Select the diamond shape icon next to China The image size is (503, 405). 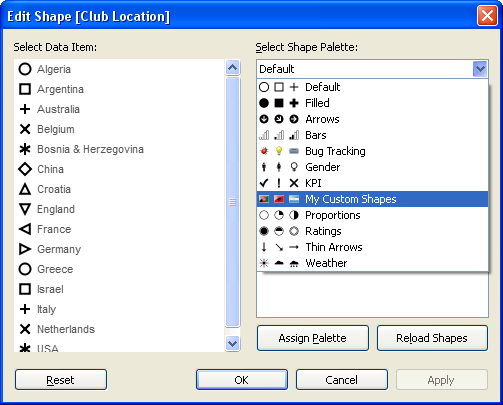(x=25, y=169)
